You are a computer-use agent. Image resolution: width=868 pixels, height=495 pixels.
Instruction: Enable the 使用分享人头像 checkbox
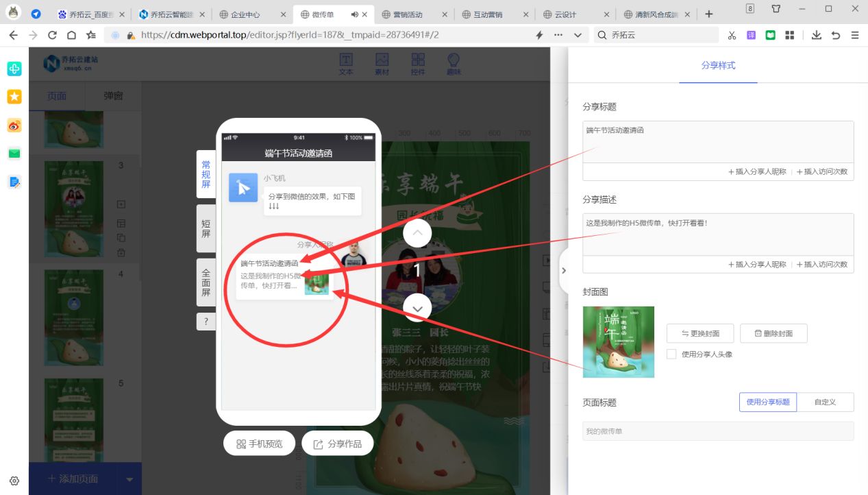[672, 354]
